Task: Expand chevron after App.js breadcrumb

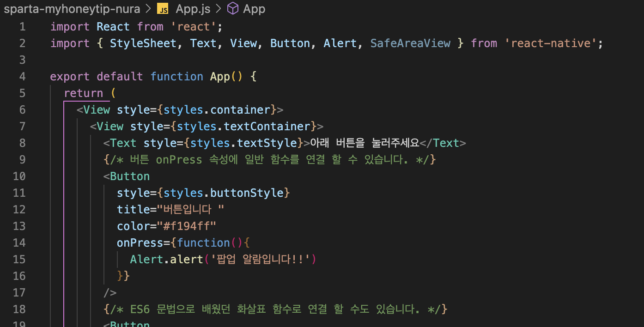Action: point(218,9)
